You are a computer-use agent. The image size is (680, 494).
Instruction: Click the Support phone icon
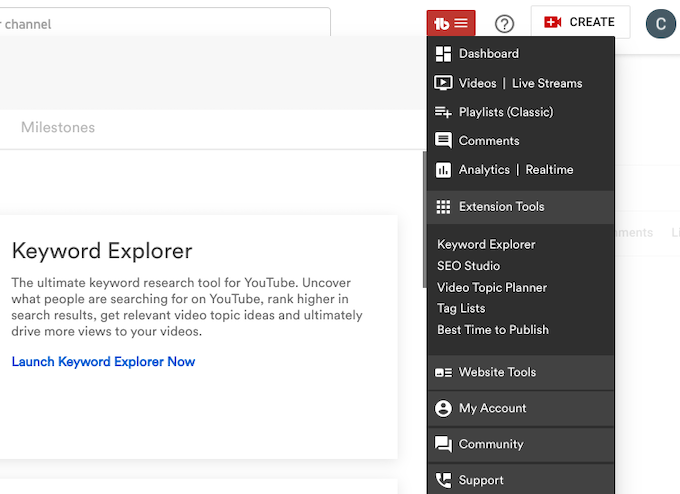[x=443, y=480]
